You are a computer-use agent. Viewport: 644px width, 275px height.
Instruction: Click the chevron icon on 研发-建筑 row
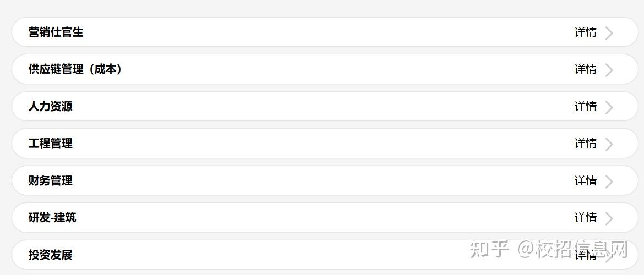(x=609, y=218)
